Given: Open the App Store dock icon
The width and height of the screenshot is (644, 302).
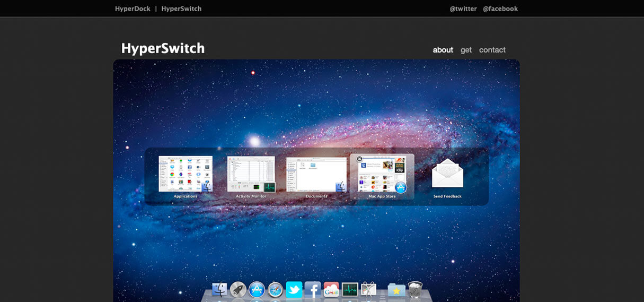Looking at the screenshot, I should 257,289.
